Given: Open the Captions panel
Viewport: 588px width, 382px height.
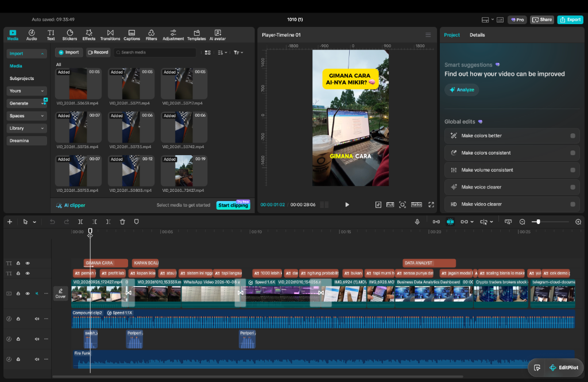Looking at the screenshot, I should [x=131, y=35].
